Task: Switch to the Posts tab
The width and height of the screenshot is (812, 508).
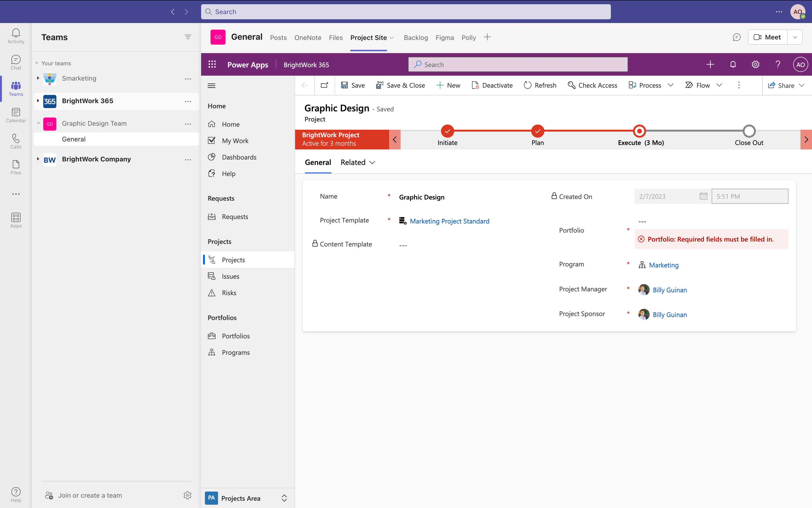Action: click(278, 38)
